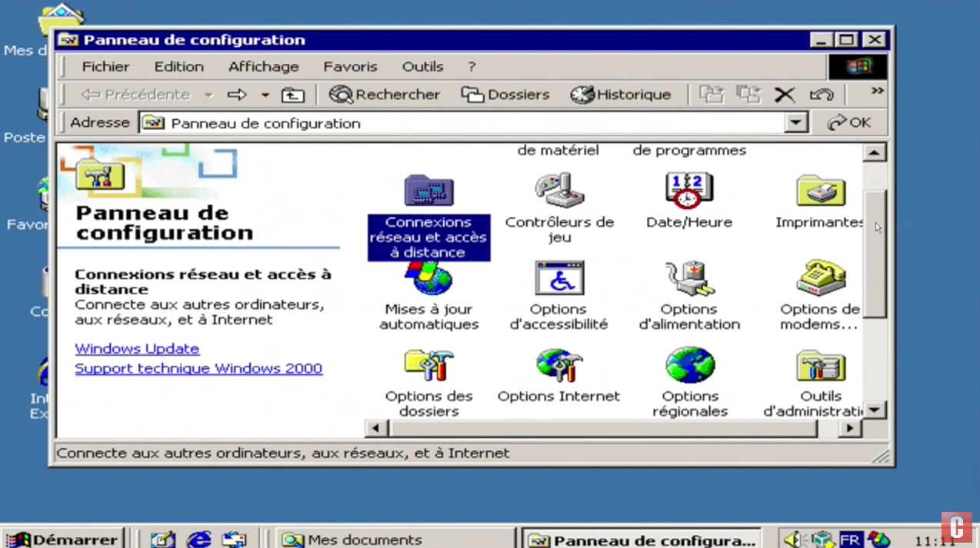
Task: Open the Fichier menu
Action: [x=105, y=67]
